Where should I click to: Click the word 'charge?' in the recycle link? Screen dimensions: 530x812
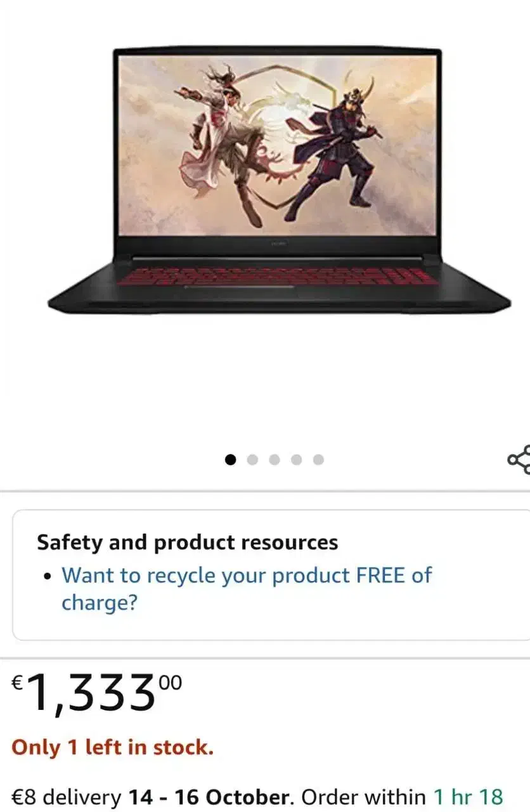point(100,602)
